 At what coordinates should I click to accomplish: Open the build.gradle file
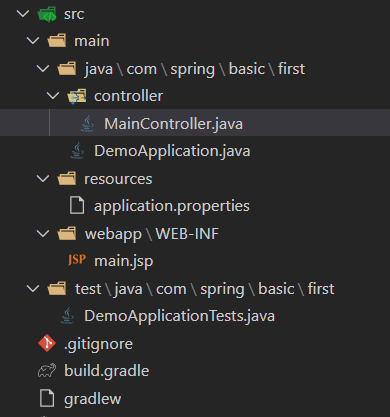click(x=107, y=371)
